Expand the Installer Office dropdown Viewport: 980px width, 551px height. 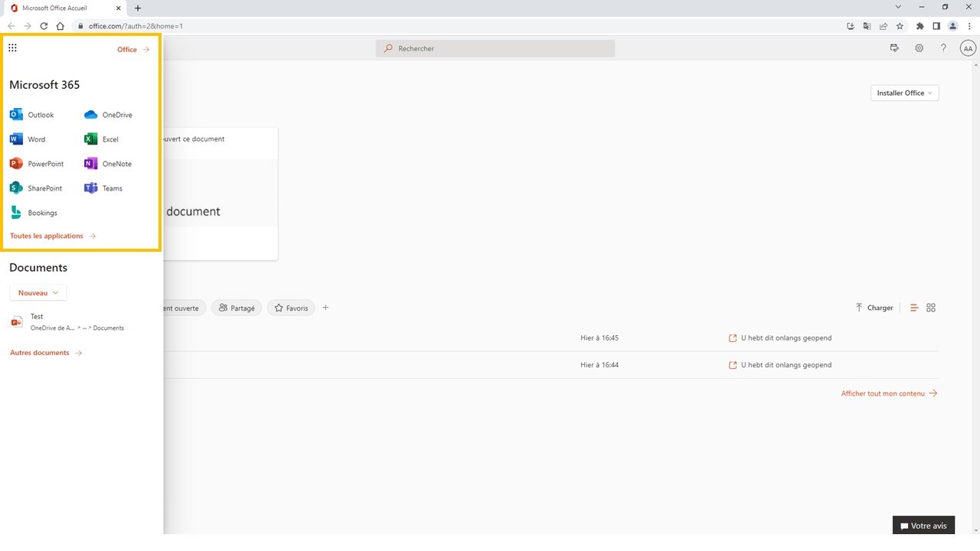[904, 93]
